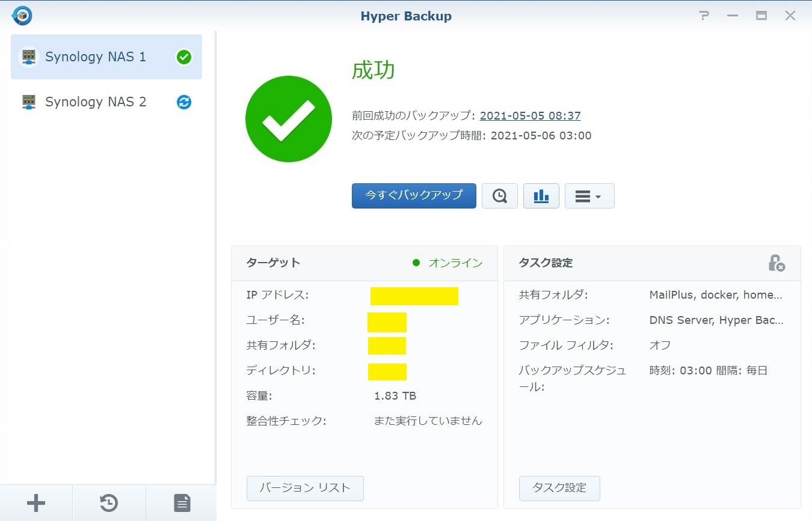
Task: Select Synology NAS 1 task
Action: coord(96,57)
